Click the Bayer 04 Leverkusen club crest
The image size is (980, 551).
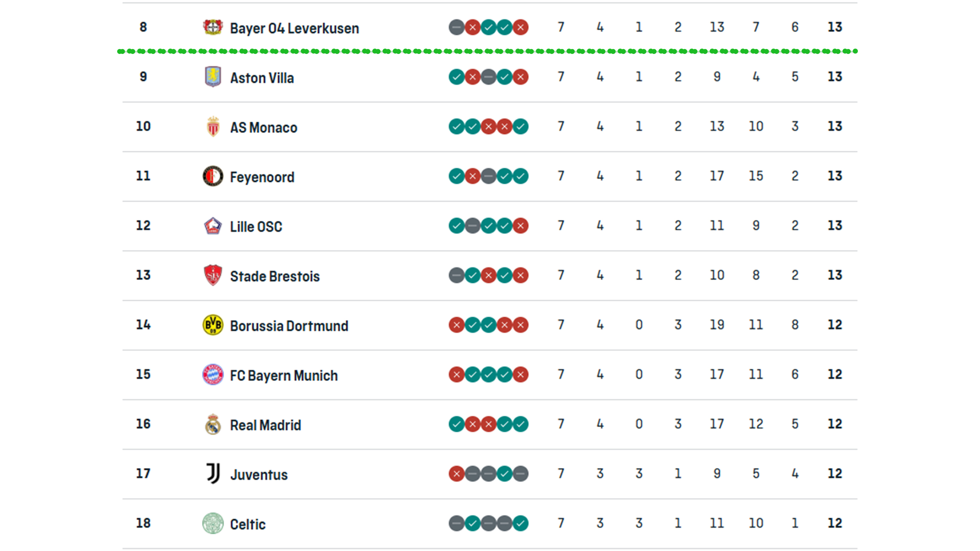coord(213,27)
